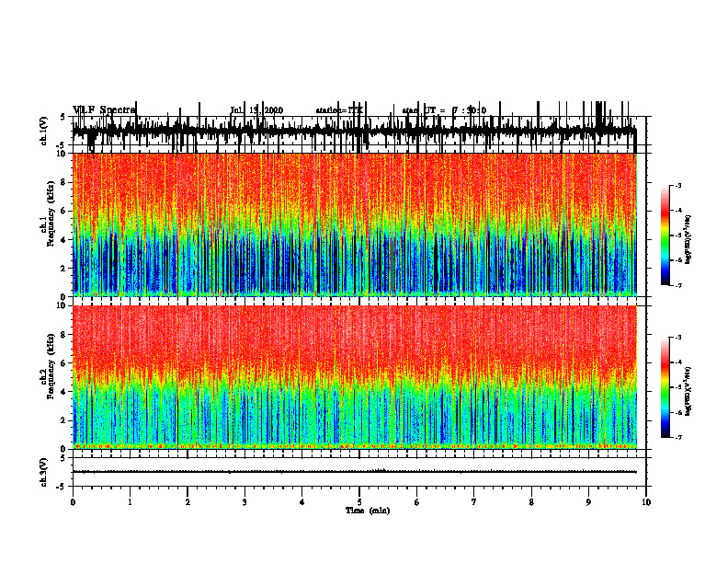The image size is (728, 563).
Task: Click time axis tick label '7'
Action: point(474,502)
